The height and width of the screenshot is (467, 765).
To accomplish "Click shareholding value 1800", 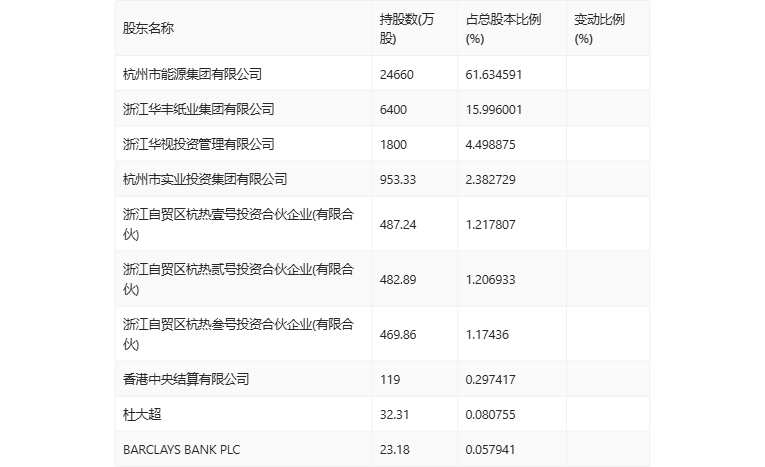I will 393,145.
